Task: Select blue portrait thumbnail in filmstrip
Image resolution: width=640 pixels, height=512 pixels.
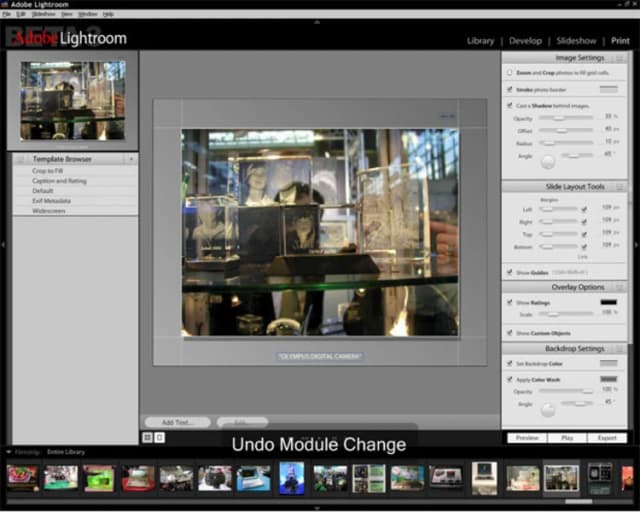Action: click(291, 478)
